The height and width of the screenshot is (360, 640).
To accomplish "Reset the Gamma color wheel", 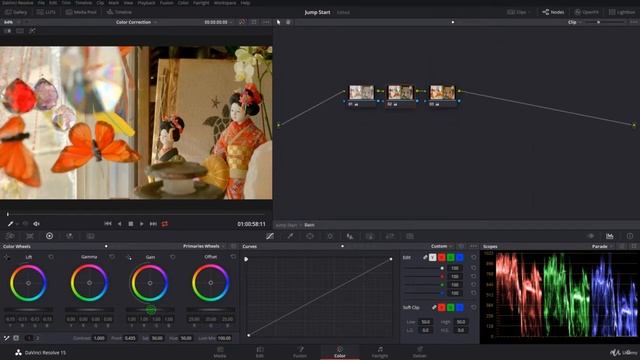I will tap(112, 257).
